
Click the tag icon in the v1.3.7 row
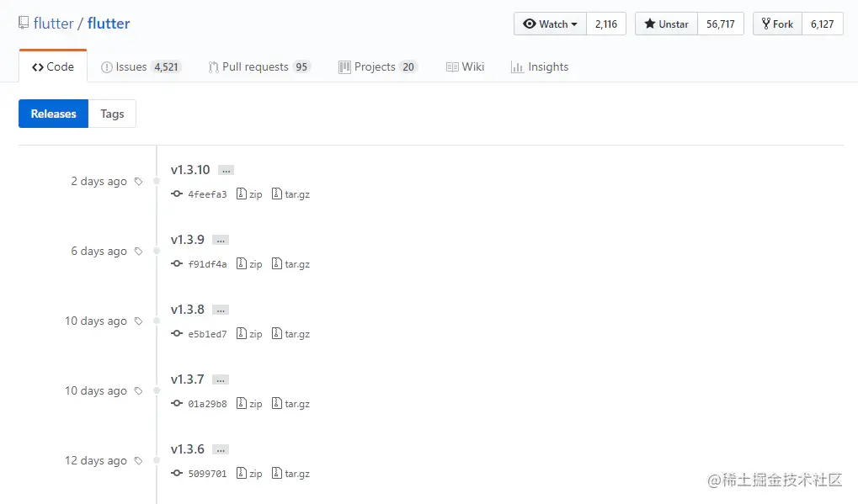click(x=138, y=391)
